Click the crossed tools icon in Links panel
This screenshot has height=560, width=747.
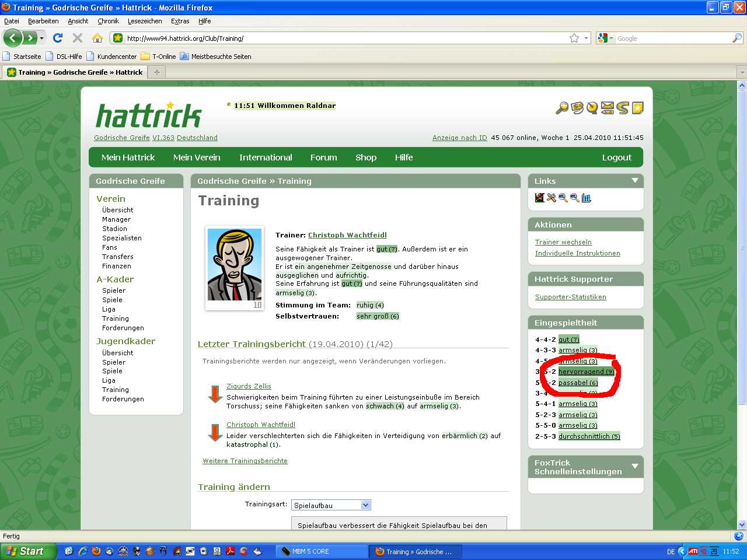(x=551, y=198)
